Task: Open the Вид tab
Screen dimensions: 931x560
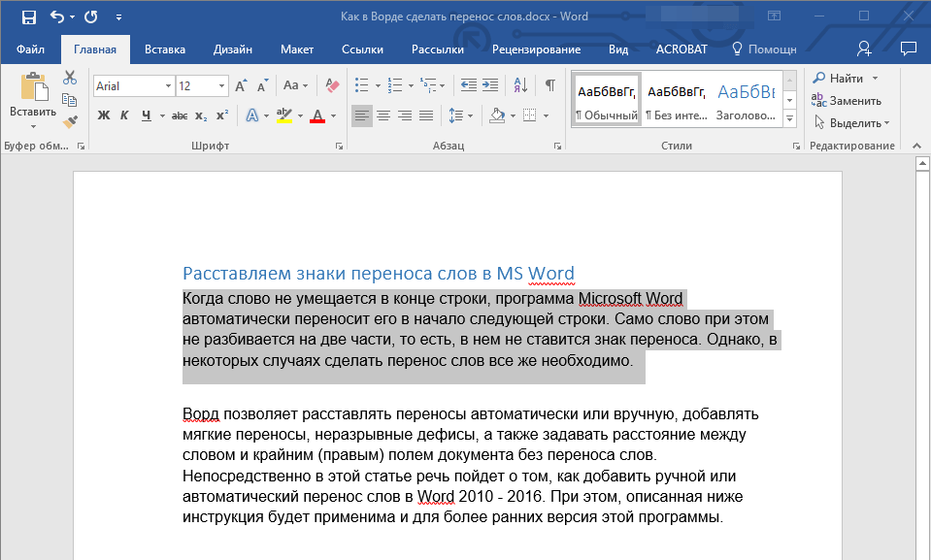Action: pos(618,49)
